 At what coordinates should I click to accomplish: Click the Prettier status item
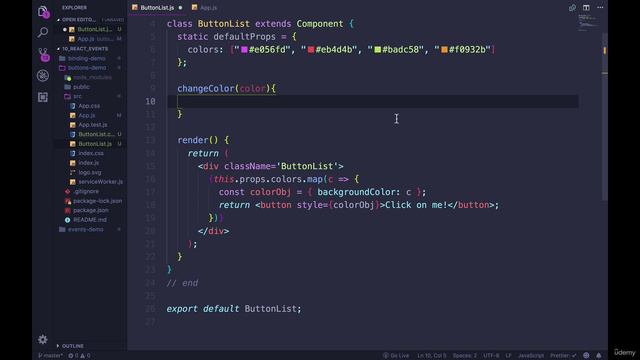563,356
